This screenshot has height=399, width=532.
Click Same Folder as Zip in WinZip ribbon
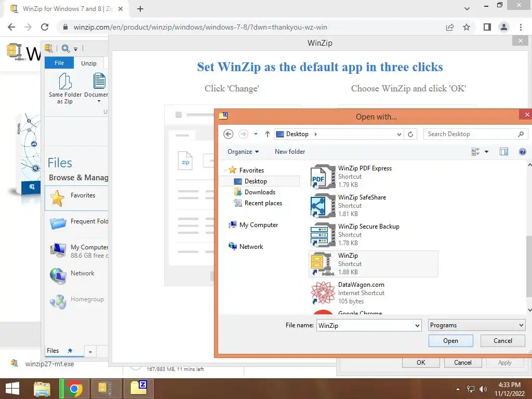pos(65,88)
